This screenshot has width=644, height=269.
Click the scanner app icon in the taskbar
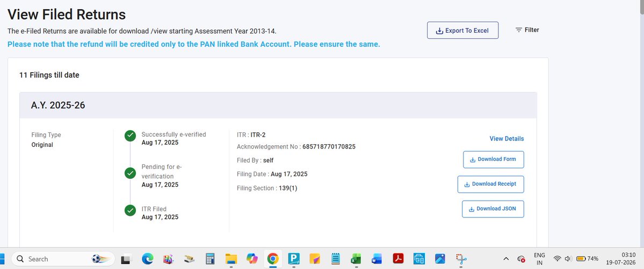pos(190,259)
